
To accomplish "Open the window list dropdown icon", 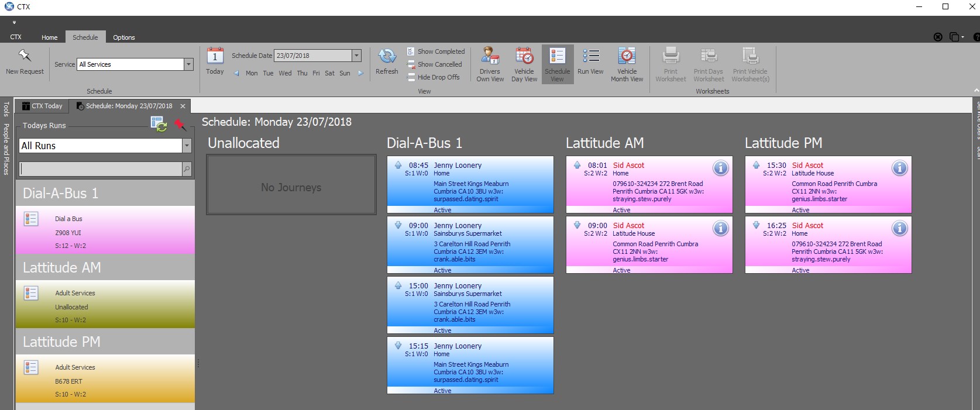I will [x=957, y=37].
